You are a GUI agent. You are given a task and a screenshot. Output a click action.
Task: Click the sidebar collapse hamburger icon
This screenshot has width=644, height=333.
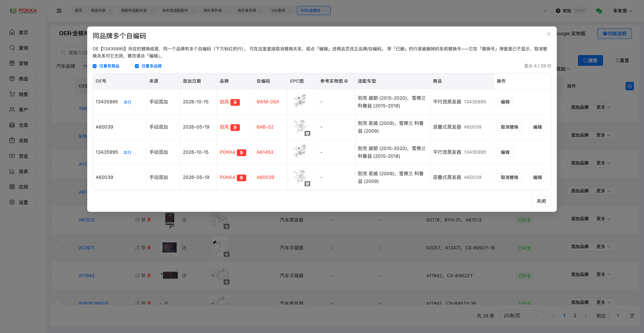click(59, 11)
